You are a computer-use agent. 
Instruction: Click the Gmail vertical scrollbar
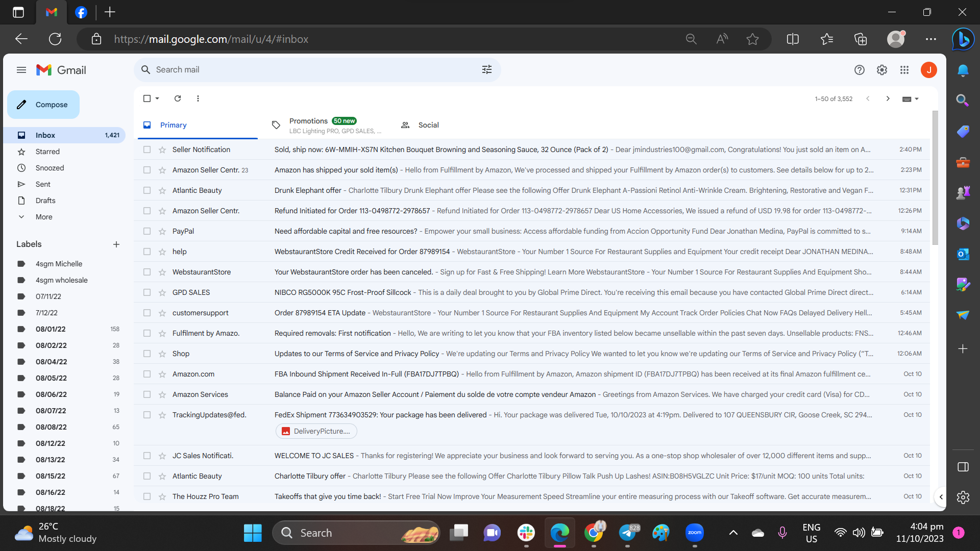[935, 178]
